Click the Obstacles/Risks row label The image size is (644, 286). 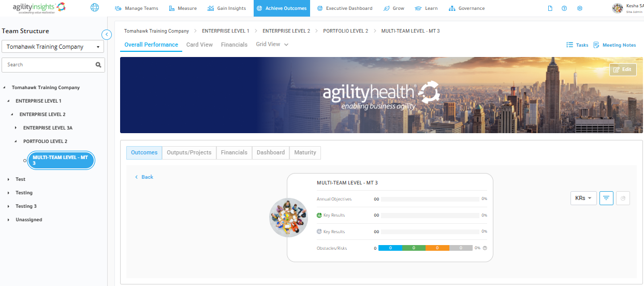click(332, 248)
